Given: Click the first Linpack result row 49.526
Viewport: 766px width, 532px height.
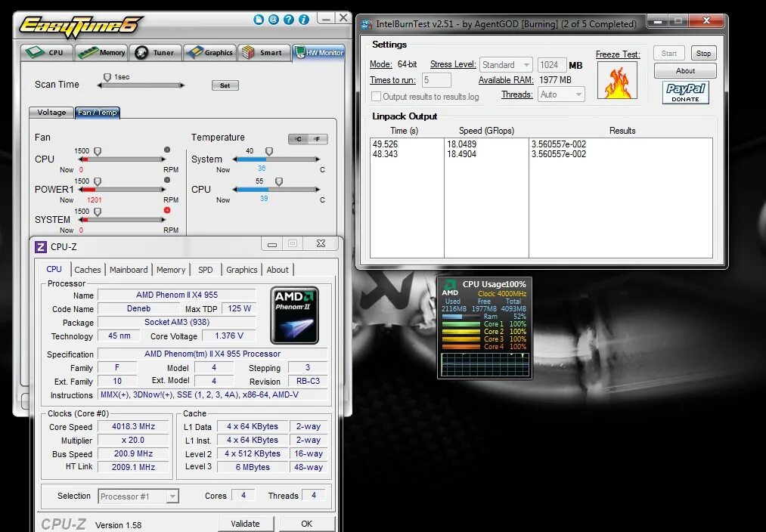Looking at the screenshot, I should [x=541, y=144].
